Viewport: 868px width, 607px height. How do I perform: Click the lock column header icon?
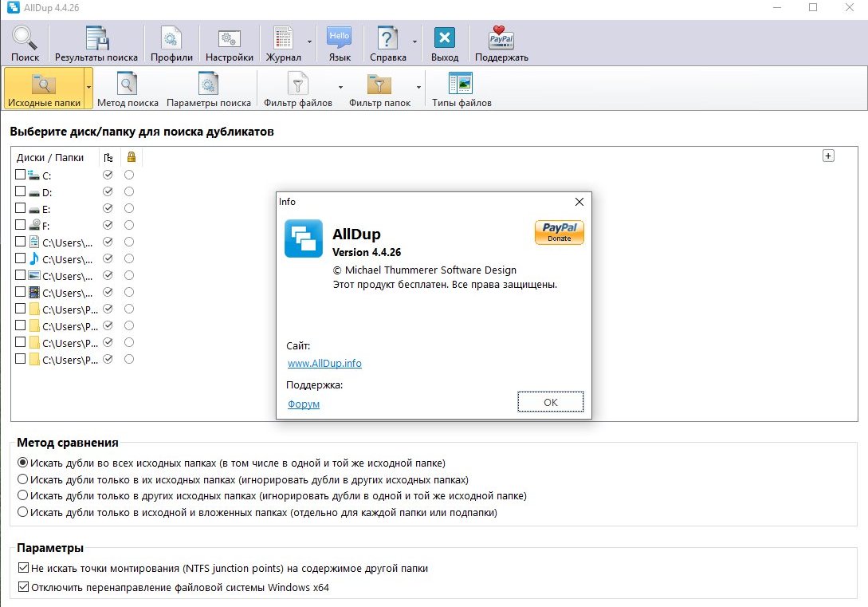coord(132,157)
